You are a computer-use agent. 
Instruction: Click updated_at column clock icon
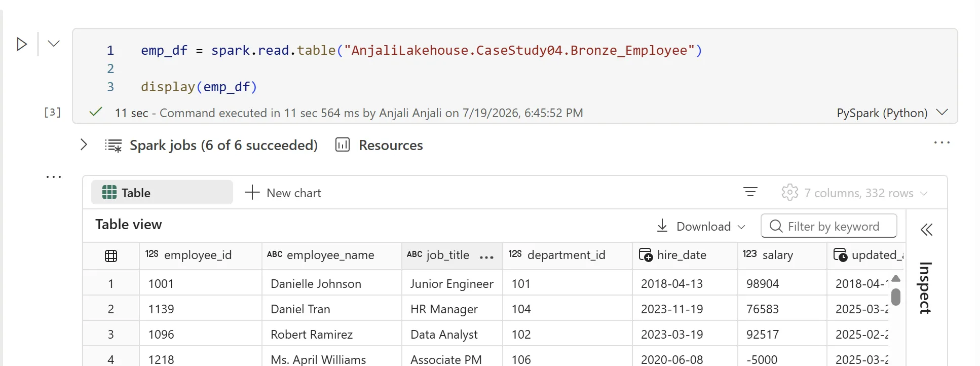[840, 255]
